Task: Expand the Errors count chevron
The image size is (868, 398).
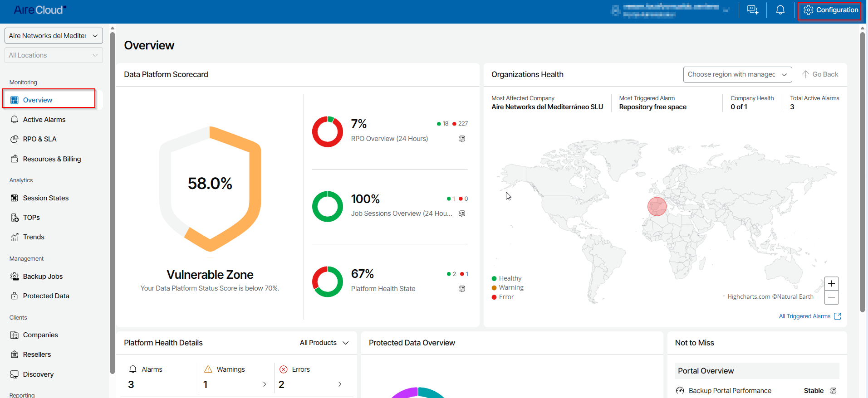Action: 340,384
